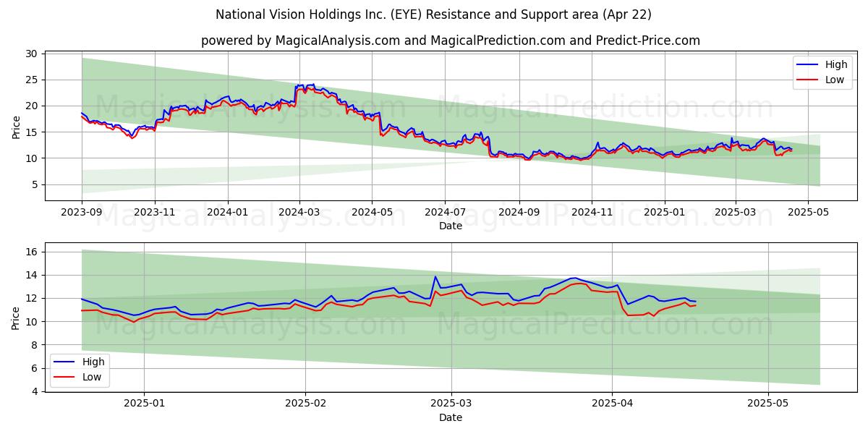Click the '2025-01' tick label on the lower chart
Image resolution: width=868 pixels, height=434 pixels.
coord(145,404)
